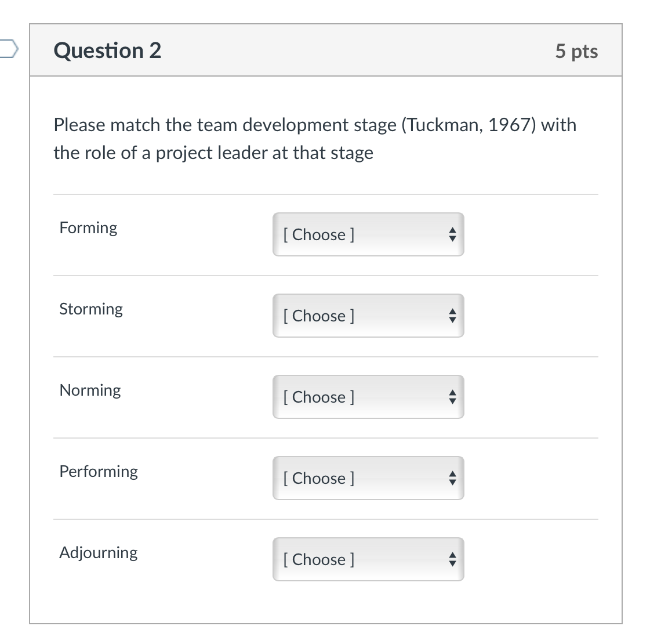
Task: Click the Norming stage label
Action: [90, 390]
